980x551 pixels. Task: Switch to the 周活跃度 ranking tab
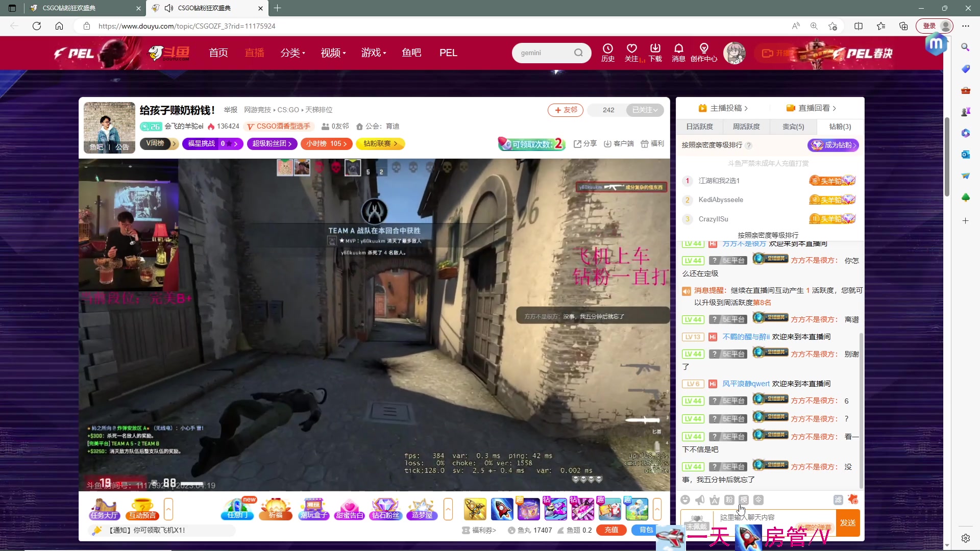click(x=746, y=127)
